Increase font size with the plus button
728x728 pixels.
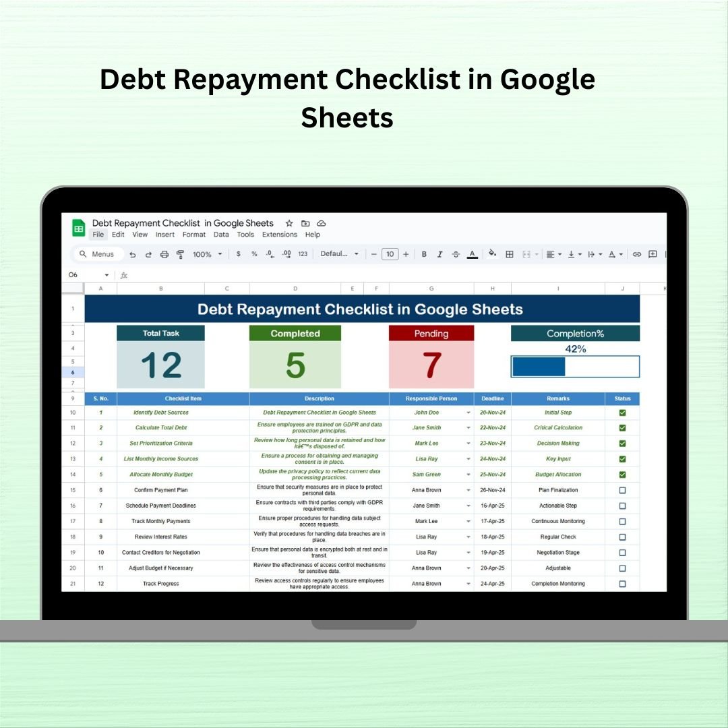(x=406, y=254)
